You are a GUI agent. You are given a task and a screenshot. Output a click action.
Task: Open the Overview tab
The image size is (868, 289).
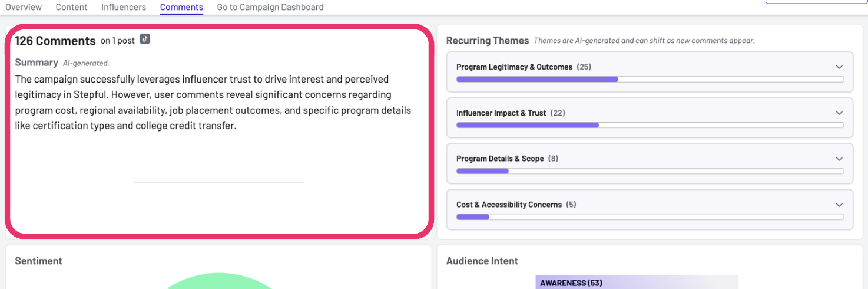(24, 7)
